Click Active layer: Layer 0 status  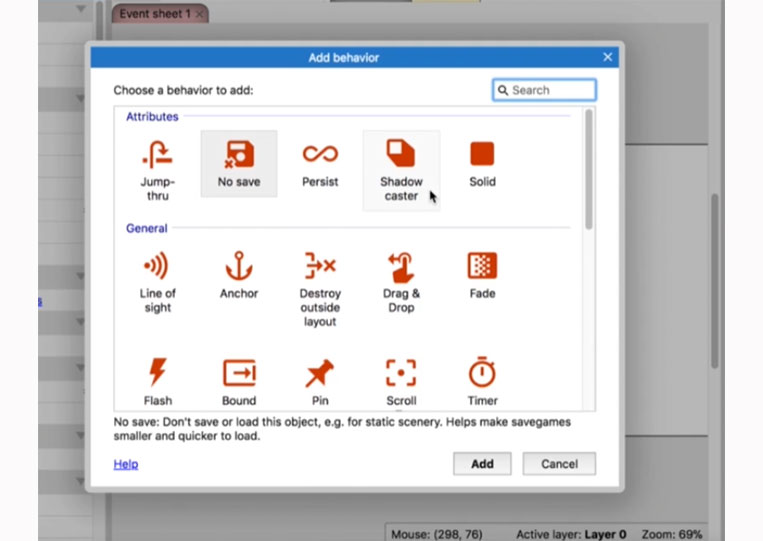[x=571, y=534]
